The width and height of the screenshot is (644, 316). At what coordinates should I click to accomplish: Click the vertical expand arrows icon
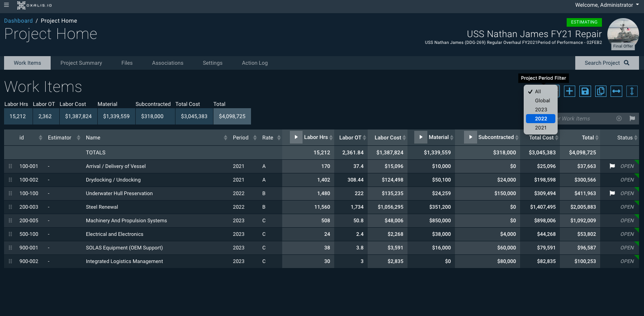(632, 91)
